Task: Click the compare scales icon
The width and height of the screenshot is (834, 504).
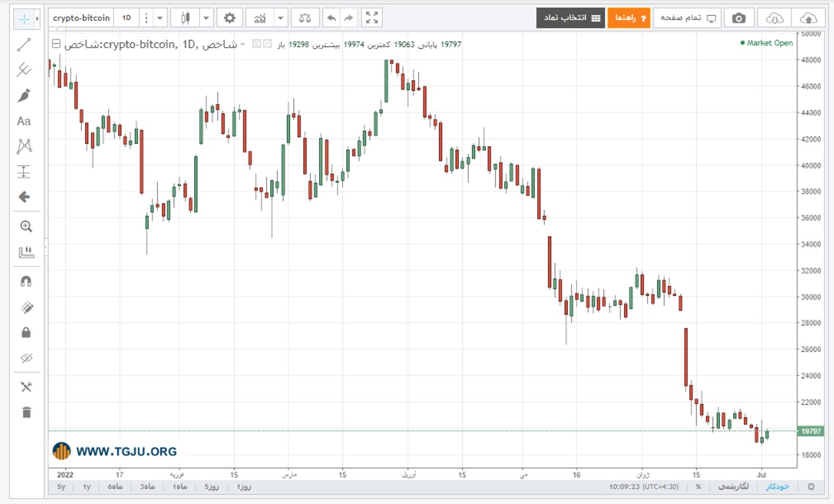Action: pos(305,18)
